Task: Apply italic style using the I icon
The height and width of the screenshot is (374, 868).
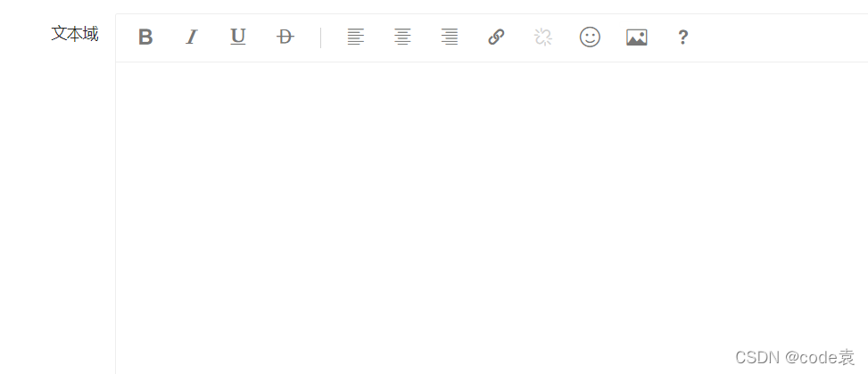Action: tap(192, 37)
